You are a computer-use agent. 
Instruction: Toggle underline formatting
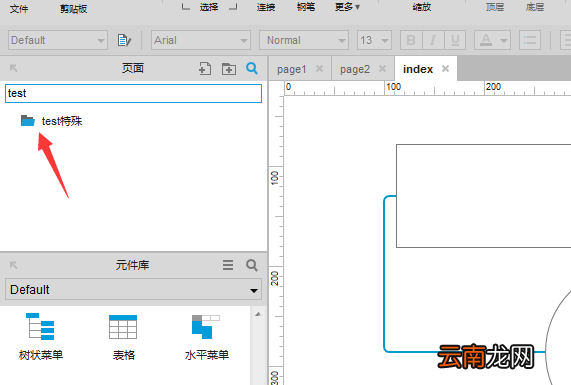coord(455,40)
